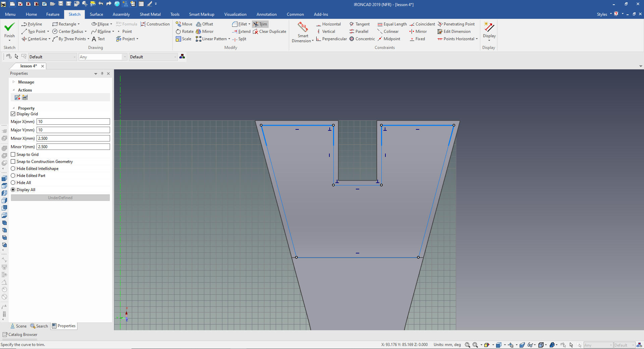Switch to the Sheet Metal tab
Screen dimensions: 644x349
point(150,14)
